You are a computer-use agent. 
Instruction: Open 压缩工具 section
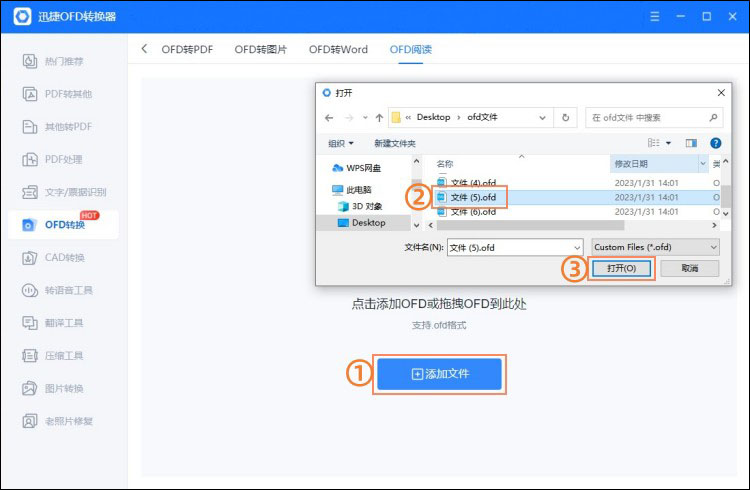[x=53, y=356]
